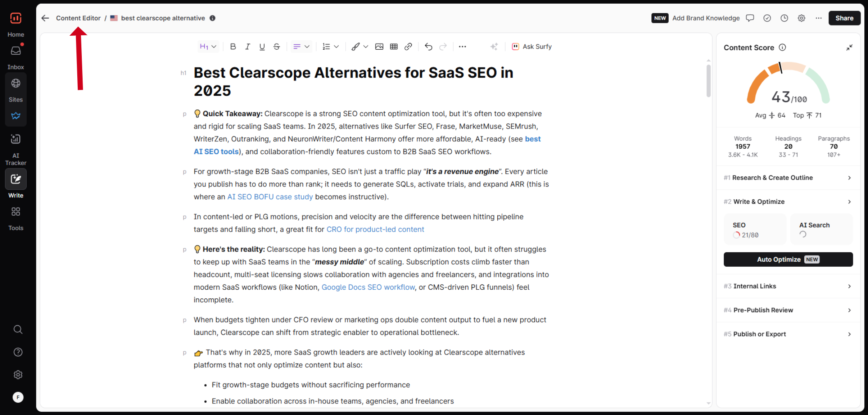
Task: Click the Auto Optimize button
Action: tap(788, 260)
